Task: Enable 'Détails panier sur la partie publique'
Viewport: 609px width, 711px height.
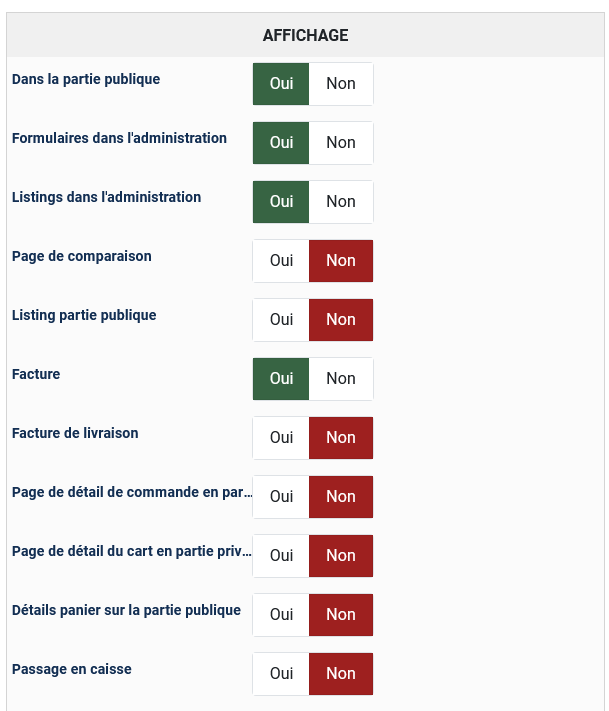Action: (281, 615)
